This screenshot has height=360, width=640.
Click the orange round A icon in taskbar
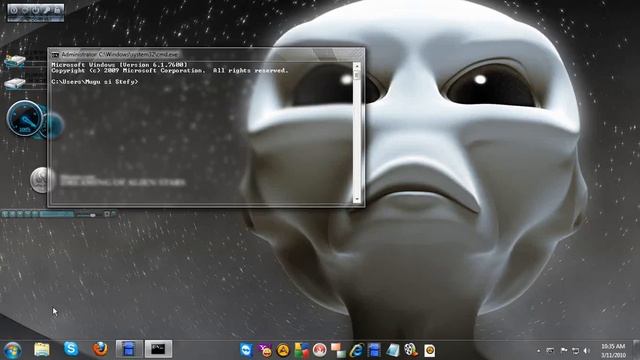pyautogui.click(x=283, y=351)
